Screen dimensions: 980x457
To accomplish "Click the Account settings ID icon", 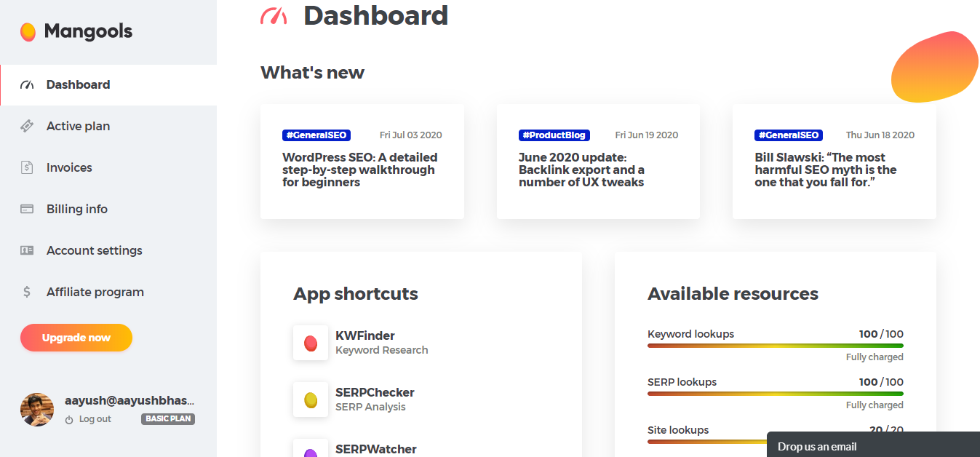I will tap(27, 250).
